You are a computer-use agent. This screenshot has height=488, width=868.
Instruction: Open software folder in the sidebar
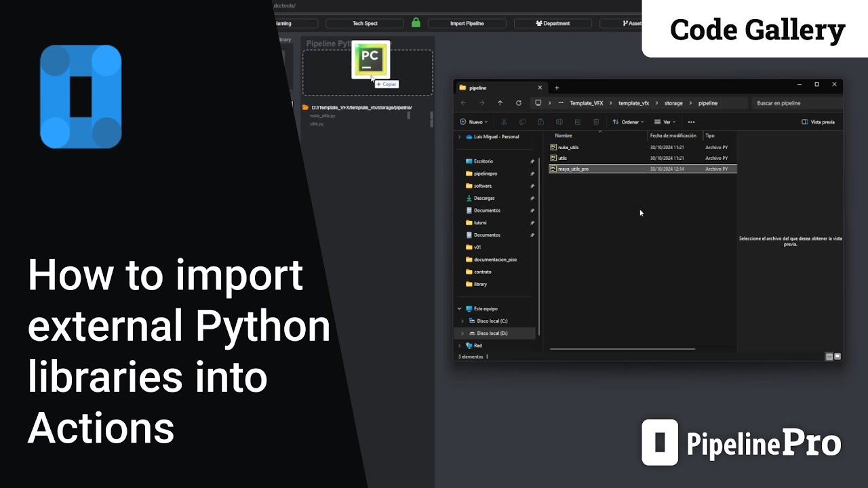coord(483,186)
